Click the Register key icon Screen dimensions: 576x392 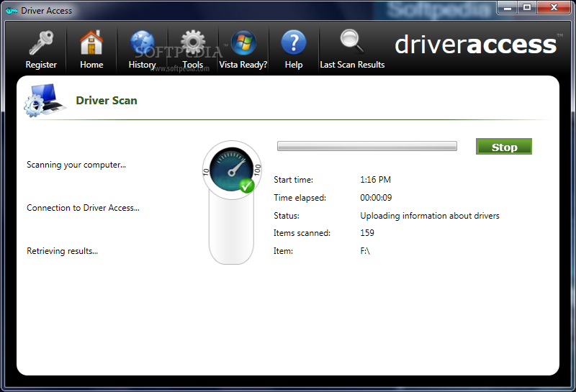[x=41, y=42]
